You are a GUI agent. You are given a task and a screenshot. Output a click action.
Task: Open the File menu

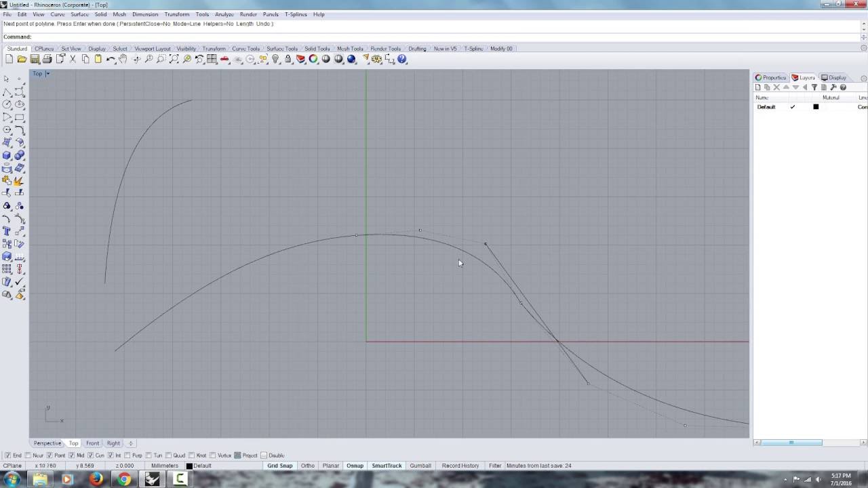pos(7,14)
